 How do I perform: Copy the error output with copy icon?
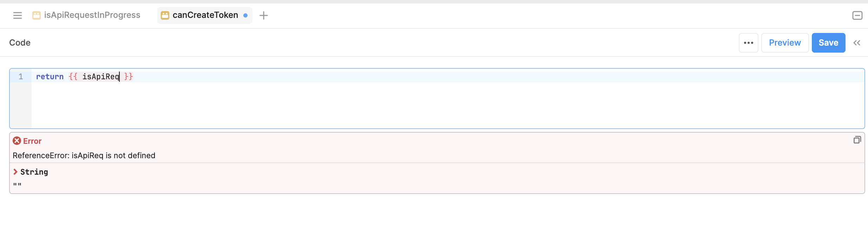pyautogui.click(x=857, y=140)
